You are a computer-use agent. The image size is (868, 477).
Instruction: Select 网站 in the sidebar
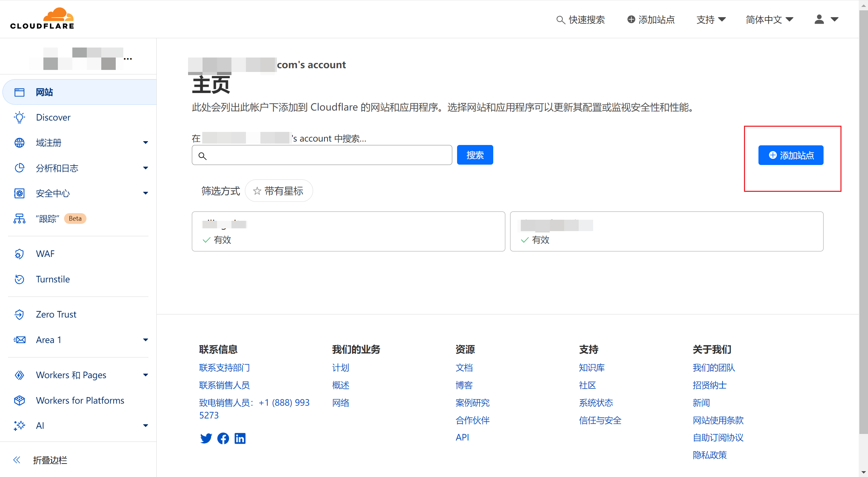point(80,92)
